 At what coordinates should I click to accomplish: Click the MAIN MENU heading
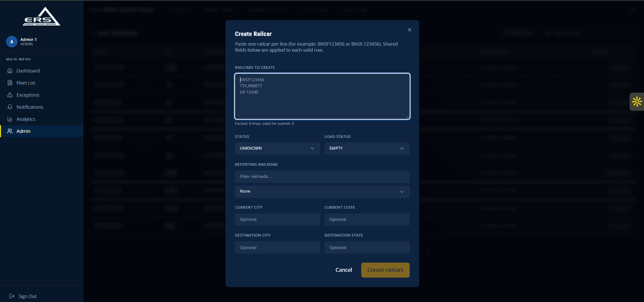point(18,59)
